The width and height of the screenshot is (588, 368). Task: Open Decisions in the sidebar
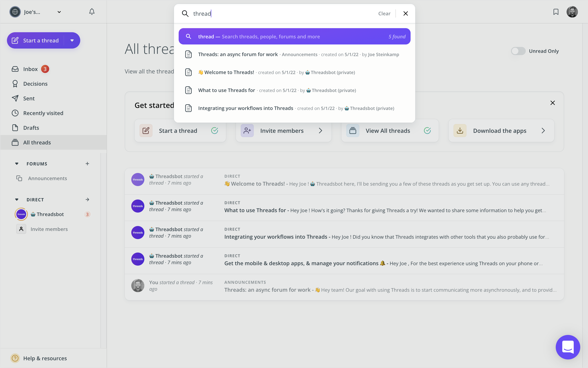(35, 84)
